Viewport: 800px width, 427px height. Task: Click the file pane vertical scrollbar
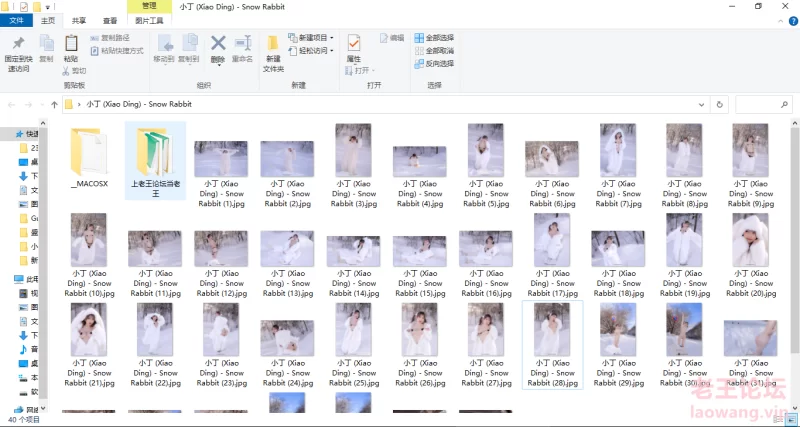tap(795, 240)
